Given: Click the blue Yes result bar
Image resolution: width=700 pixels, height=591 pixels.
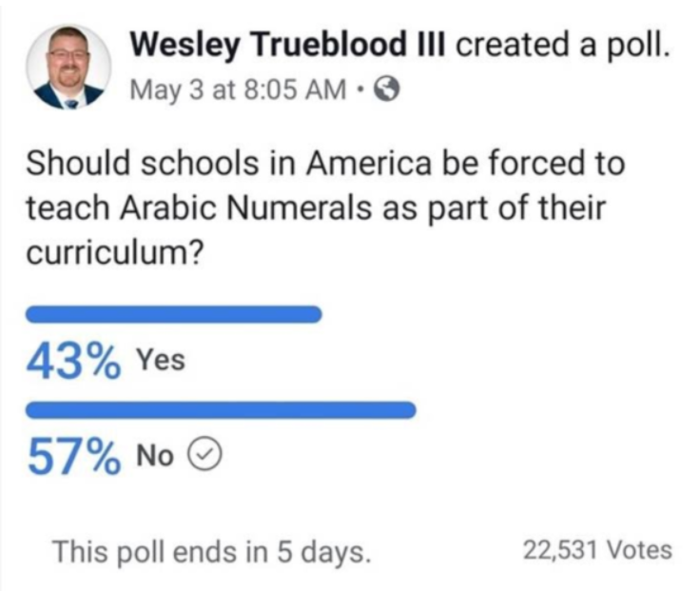Looking at the screenshot, I should (176, 314).
